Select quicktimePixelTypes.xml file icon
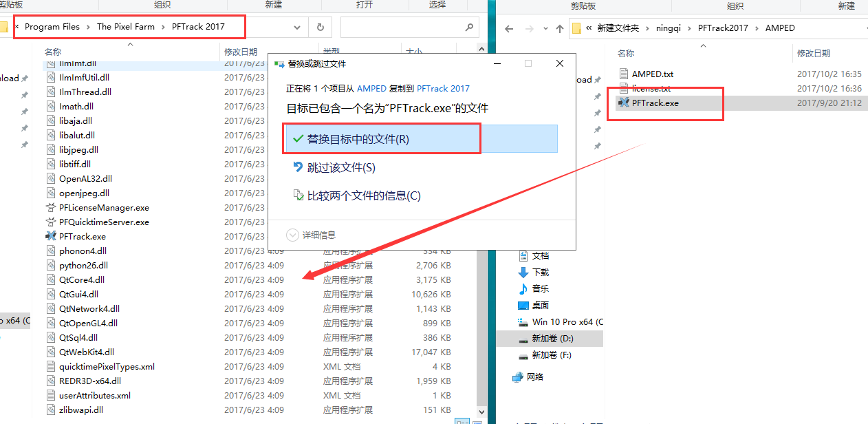 (51, 367)
